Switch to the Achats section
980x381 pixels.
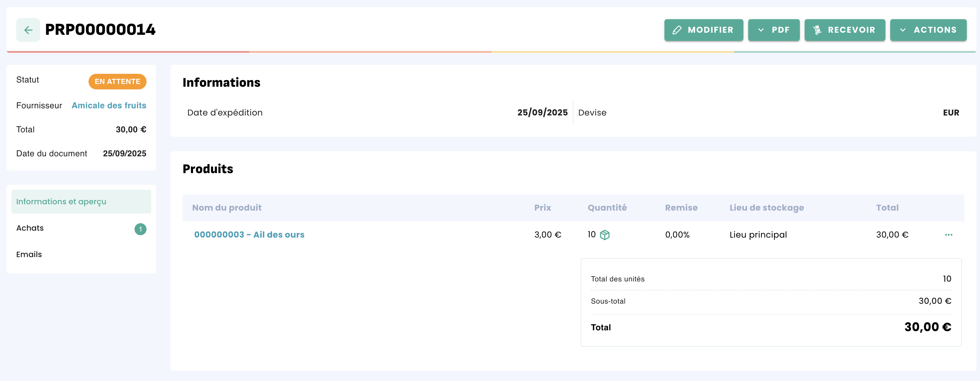point(30,228)
